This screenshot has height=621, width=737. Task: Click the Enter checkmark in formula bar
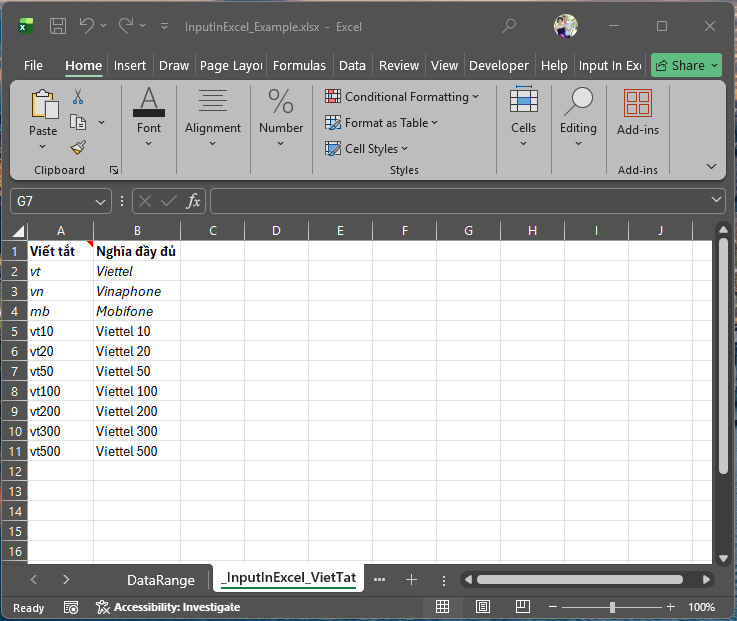(x=169, y=201)
